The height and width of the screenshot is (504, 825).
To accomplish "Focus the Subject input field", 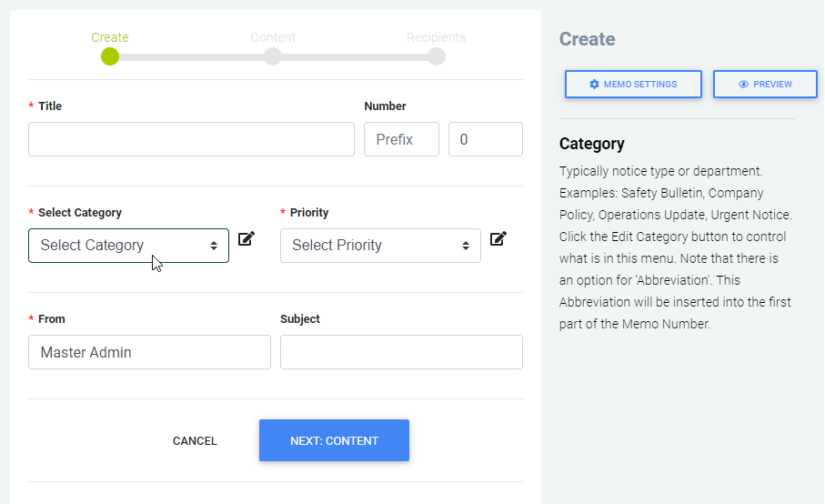I will coord(401,352).
